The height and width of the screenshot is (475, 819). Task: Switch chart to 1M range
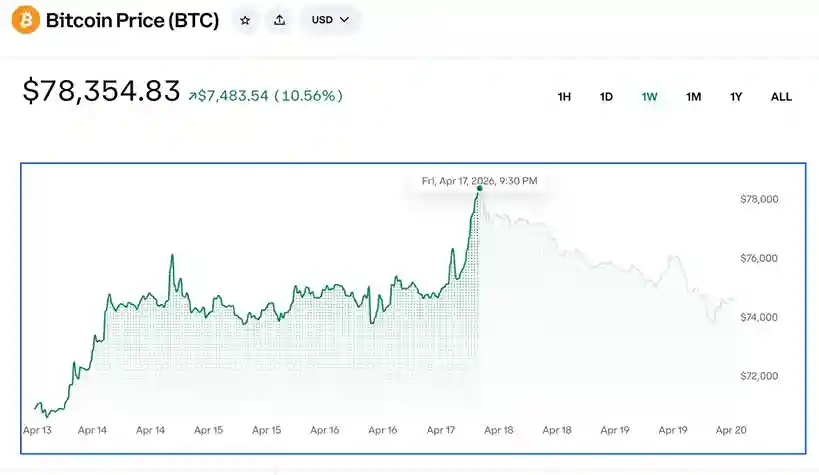click(693, 97)
